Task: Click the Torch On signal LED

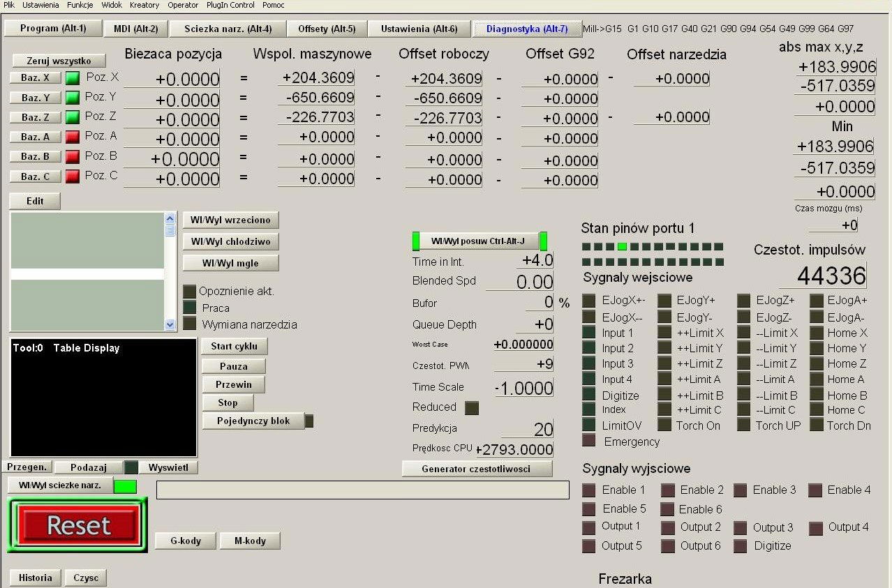Action: pos(664,425)
